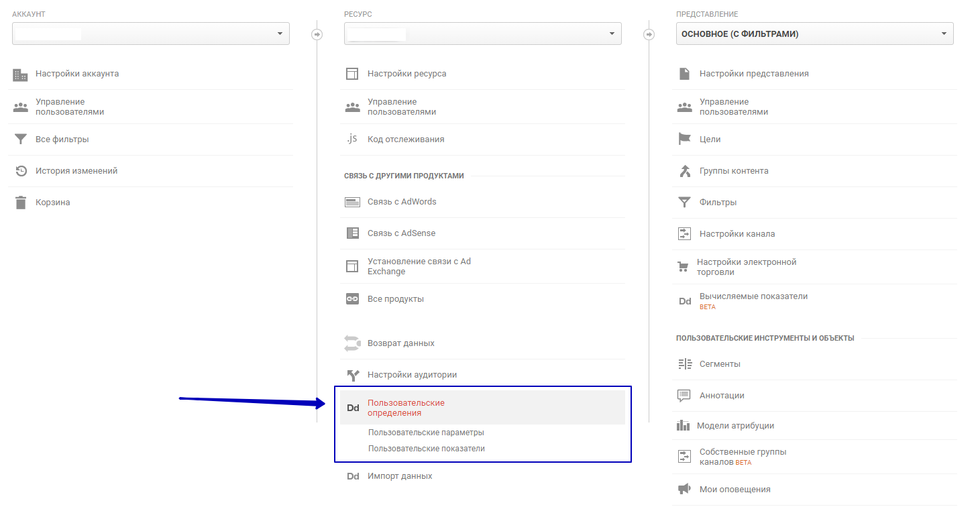Open the Пользовательские параметры sub-item
Viewport: 980px width, 507px height.
point(426,433)
